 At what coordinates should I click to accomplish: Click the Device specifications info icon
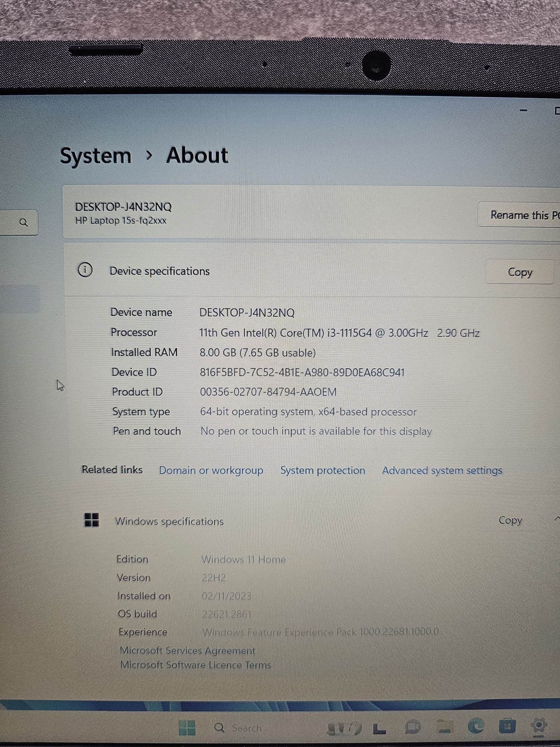[x=85, y=270]
